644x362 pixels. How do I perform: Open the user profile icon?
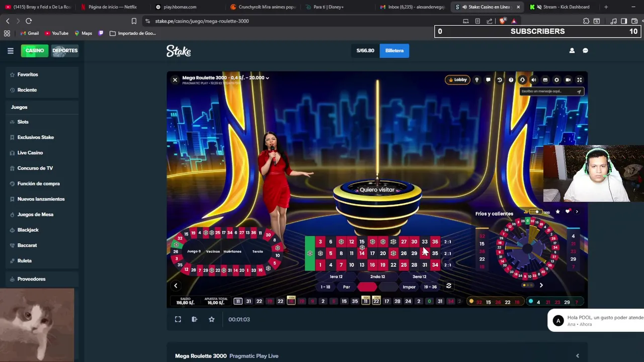point(572,51)
